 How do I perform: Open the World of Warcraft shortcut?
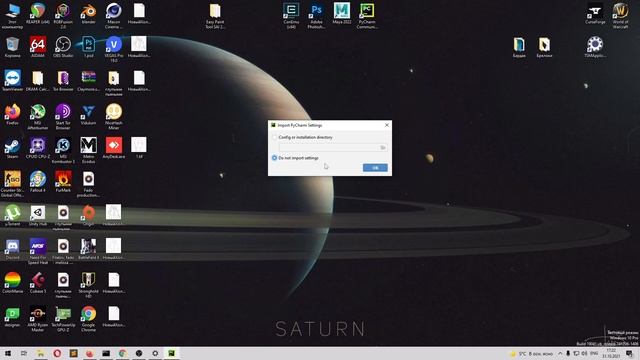(620, 16)
